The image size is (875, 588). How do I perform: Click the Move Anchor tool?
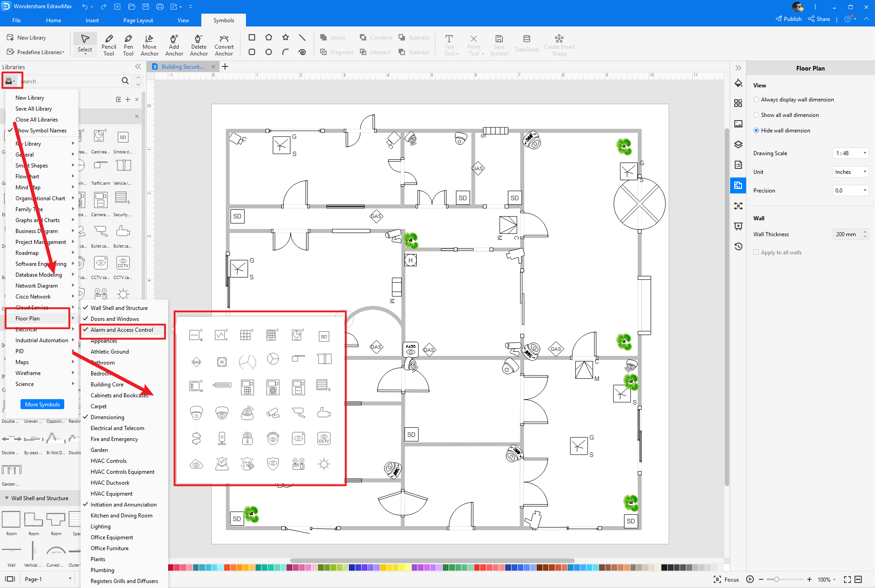coord(149,45)
